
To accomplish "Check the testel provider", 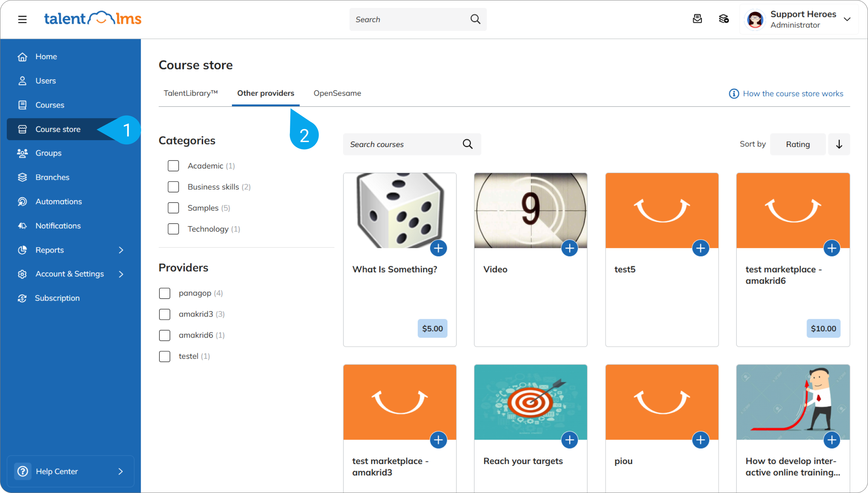I will (x=165, y=356).
